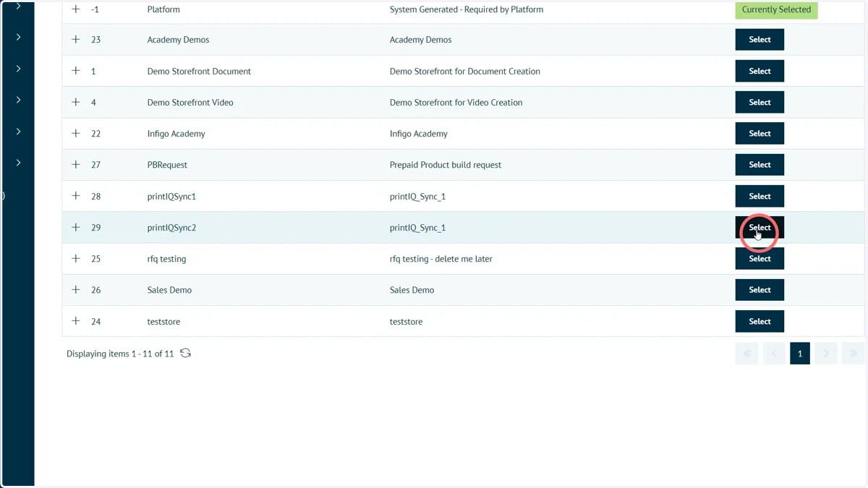868x488 pixels.
Task: Go to previous page arrow
Action: 774,353
